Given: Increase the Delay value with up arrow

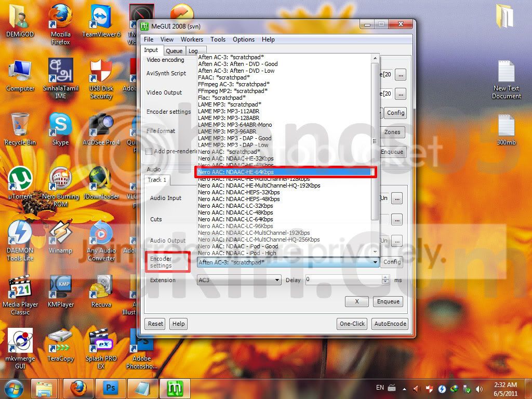Looking at the screenshot, I should (385, 277).
